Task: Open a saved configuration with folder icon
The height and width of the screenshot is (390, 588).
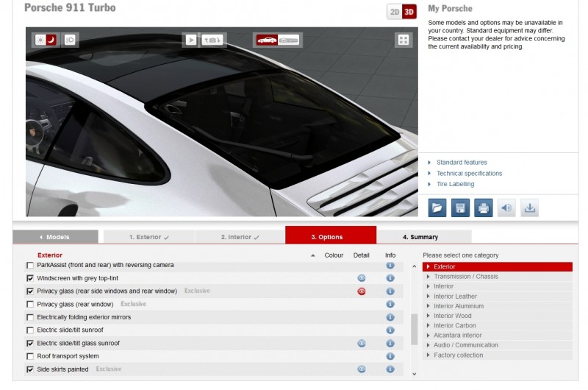Action: point(437,208)
